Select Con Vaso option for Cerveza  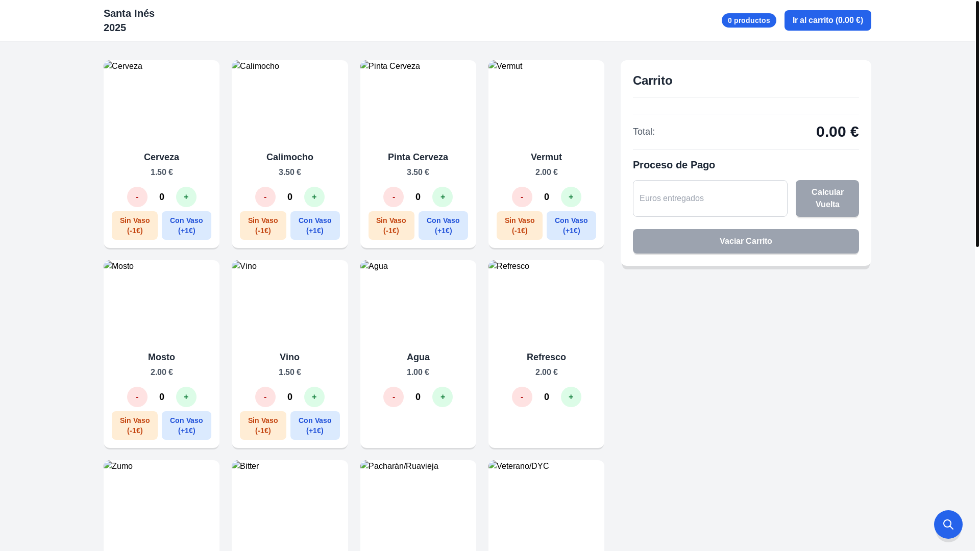pos(186,226)
